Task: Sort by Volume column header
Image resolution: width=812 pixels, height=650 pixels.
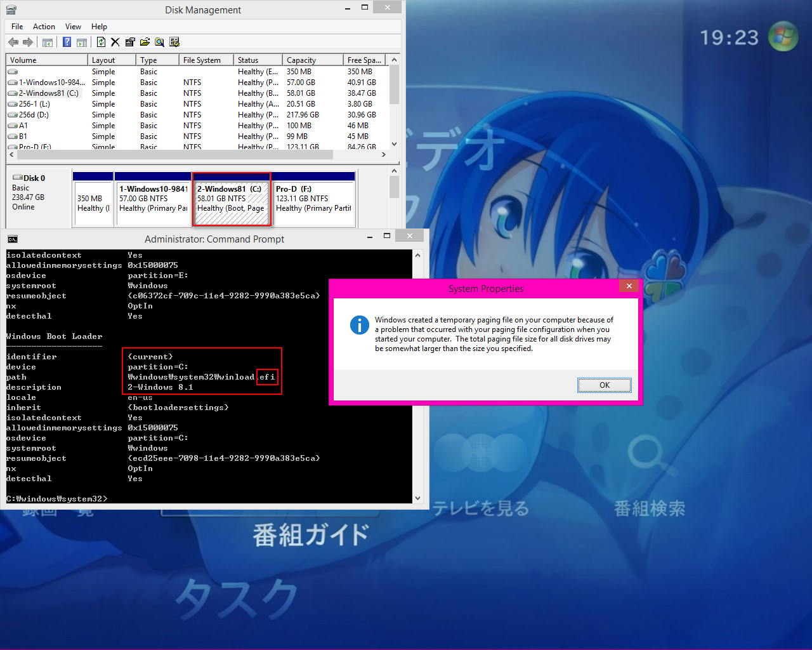Action: pos(46,60)
